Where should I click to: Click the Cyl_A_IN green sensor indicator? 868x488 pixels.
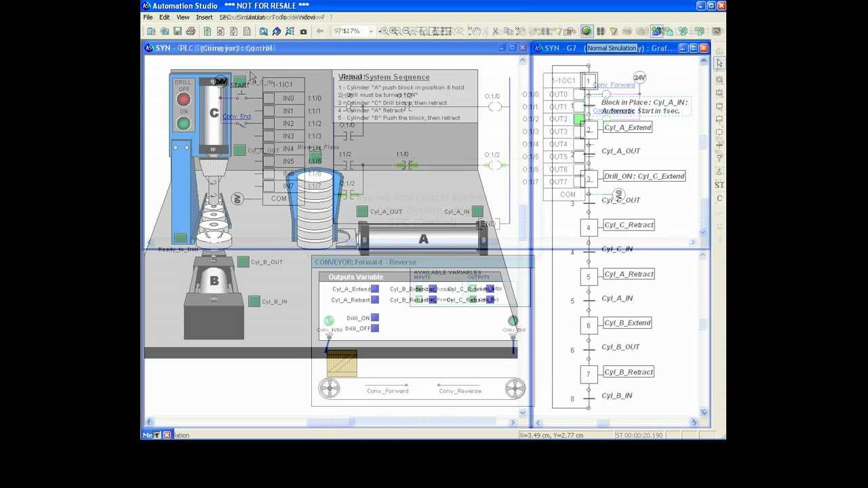point(477,211)
